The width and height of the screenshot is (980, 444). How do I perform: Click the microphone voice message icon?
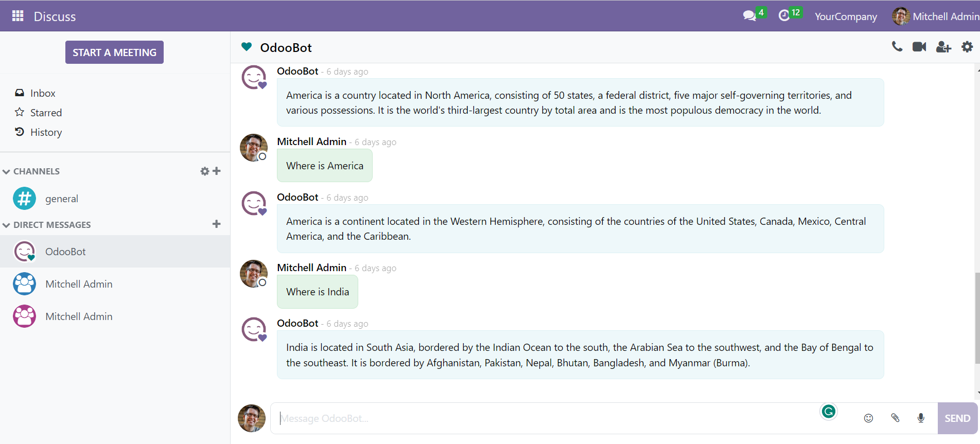[921, 418]
